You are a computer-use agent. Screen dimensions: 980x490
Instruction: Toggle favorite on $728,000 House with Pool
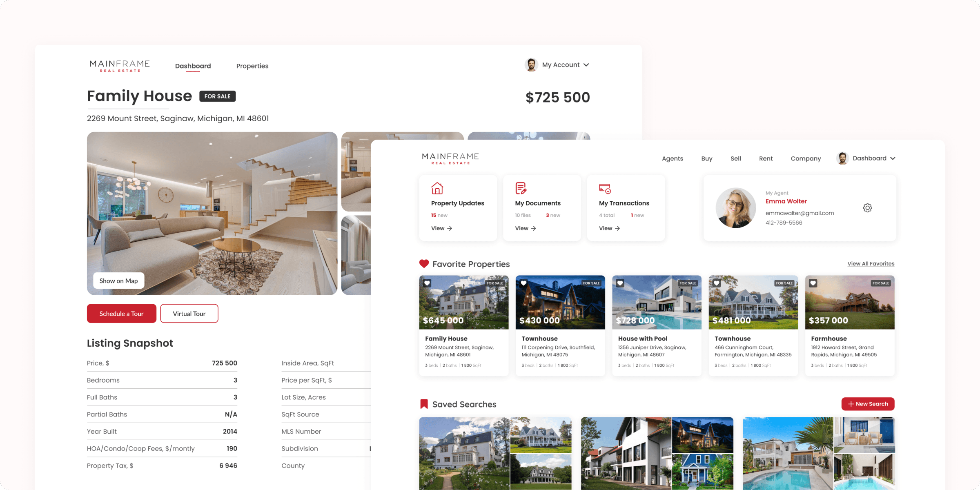[620, 283]
